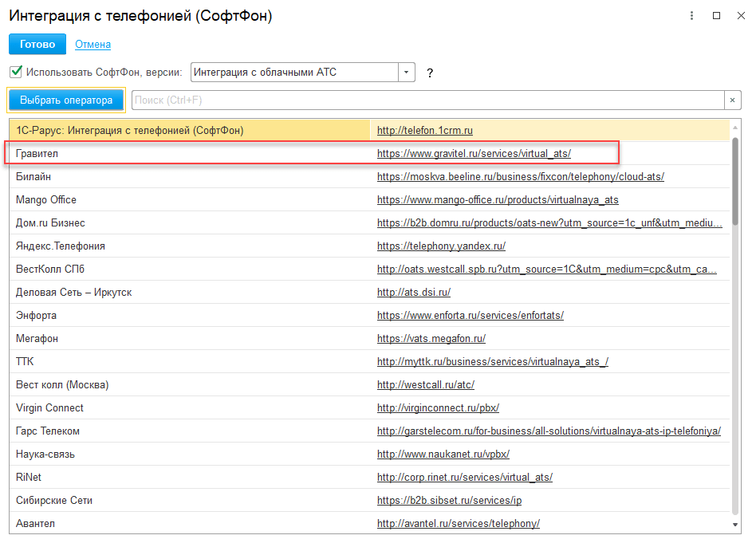Open the three-dot more actions menu
The image size is (756, 543).
coord(691,16)
